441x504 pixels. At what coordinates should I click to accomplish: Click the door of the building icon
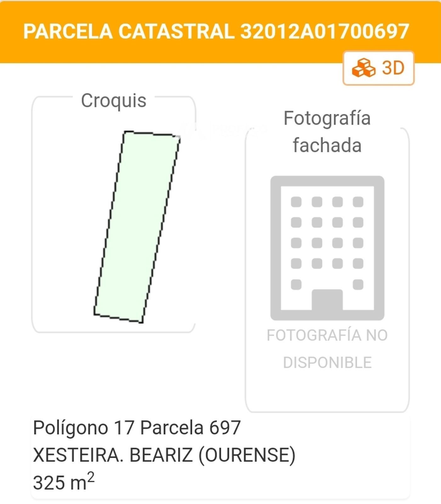(327, 300)
